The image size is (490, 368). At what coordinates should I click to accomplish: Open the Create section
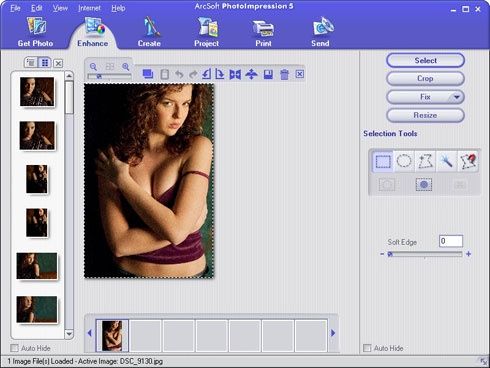(x=149, y=32)
